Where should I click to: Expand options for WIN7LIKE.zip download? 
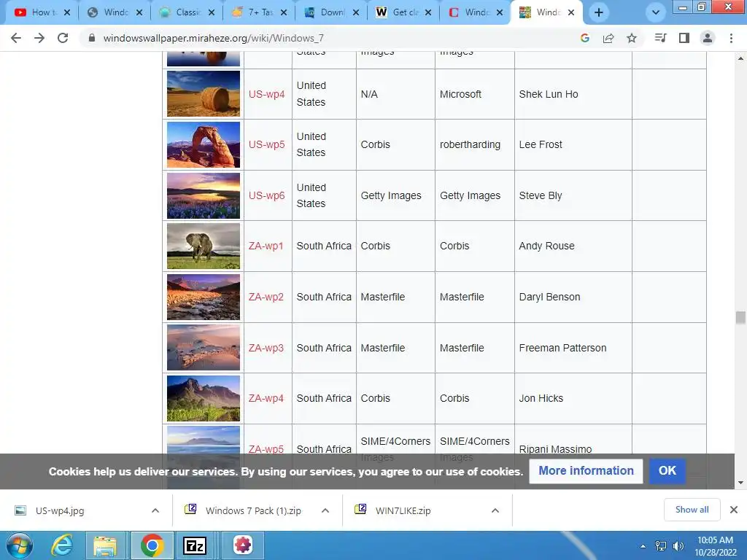pos(495,510)
